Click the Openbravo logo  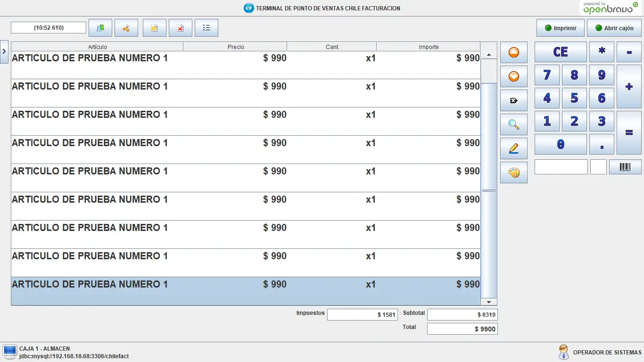point(611,8)
